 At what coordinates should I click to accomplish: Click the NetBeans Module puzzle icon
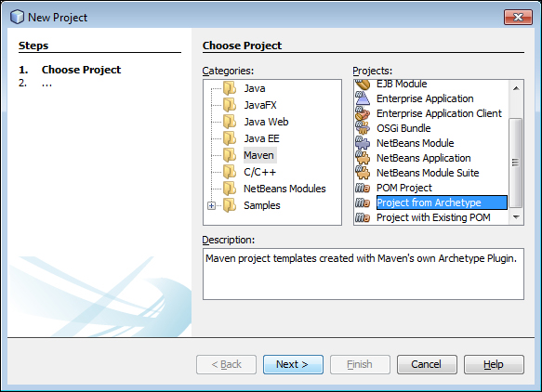[363, 143]
